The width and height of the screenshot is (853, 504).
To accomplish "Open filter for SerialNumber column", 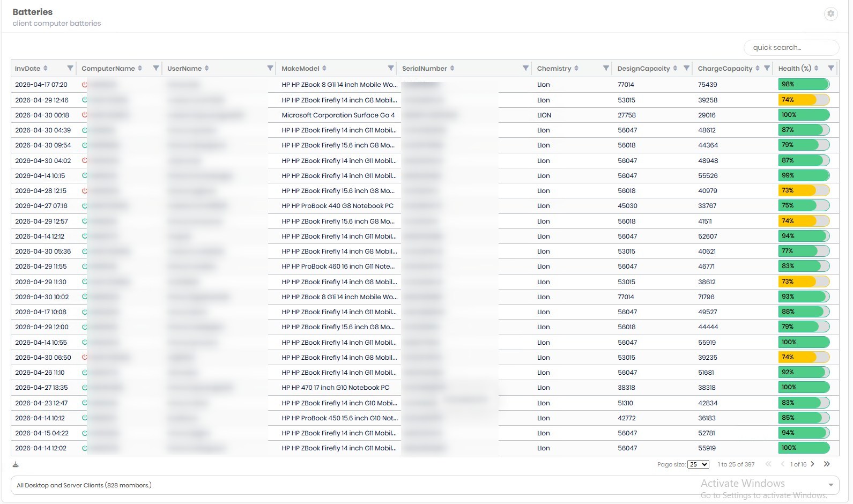I will click(525, 68).
